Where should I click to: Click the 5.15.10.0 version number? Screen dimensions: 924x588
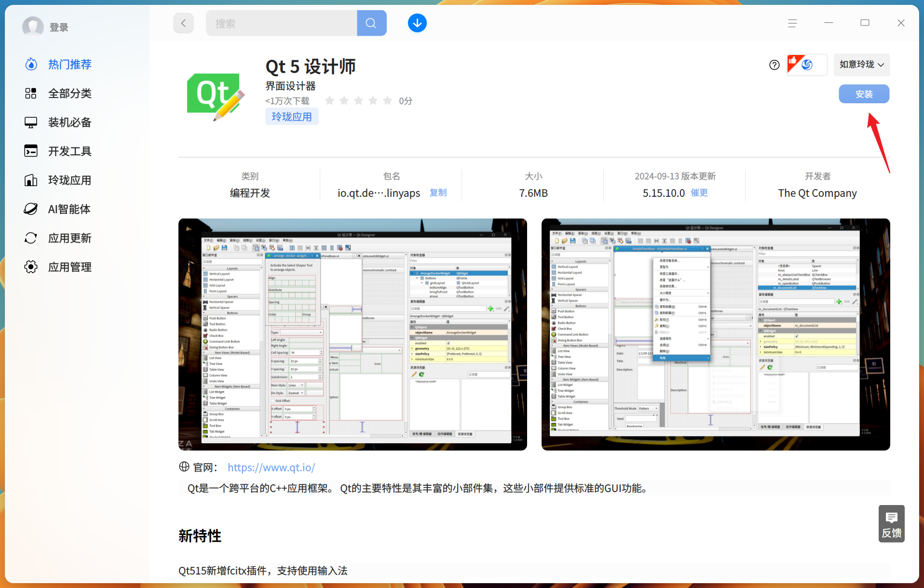[664, 193]
